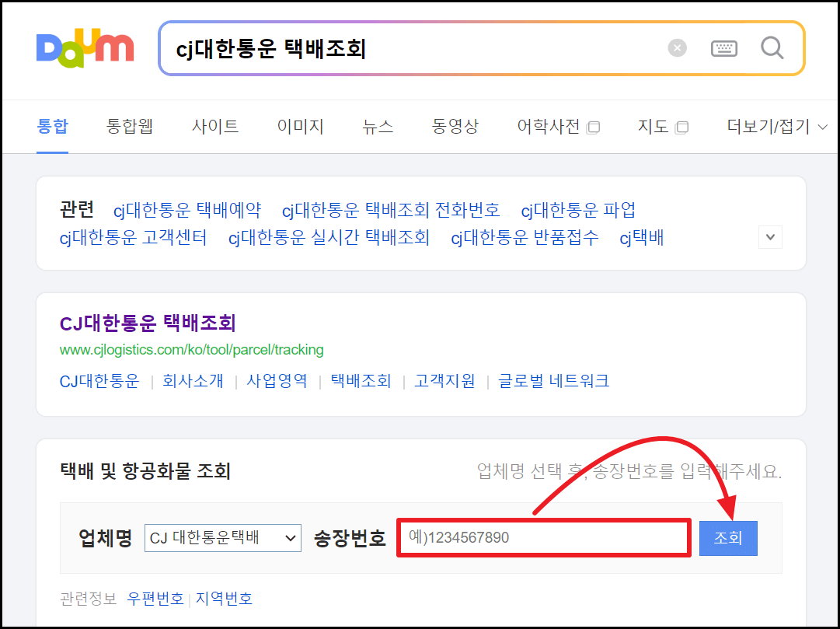Open the 고객지원 sublink
Image resolution: width=840 pixels, height=629 pixels.
pos(444,381)
